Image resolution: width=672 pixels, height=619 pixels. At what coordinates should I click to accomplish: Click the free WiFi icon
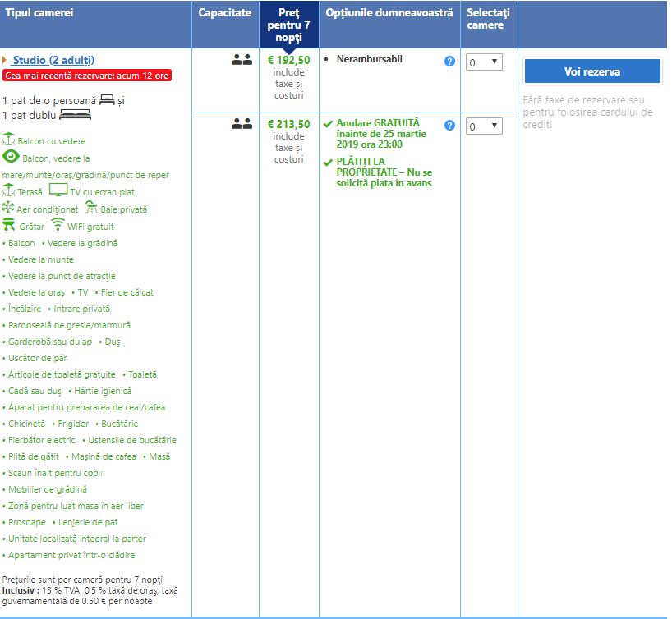(58, 224)
